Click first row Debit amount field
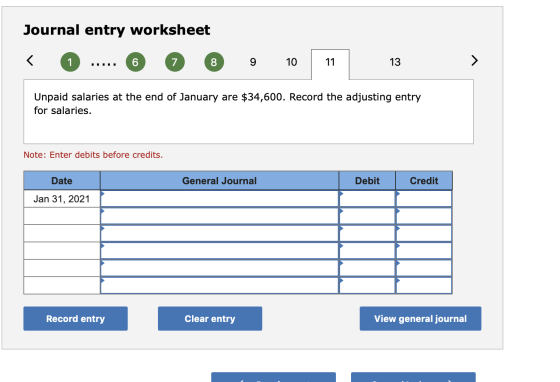 (x=367, y=199)
